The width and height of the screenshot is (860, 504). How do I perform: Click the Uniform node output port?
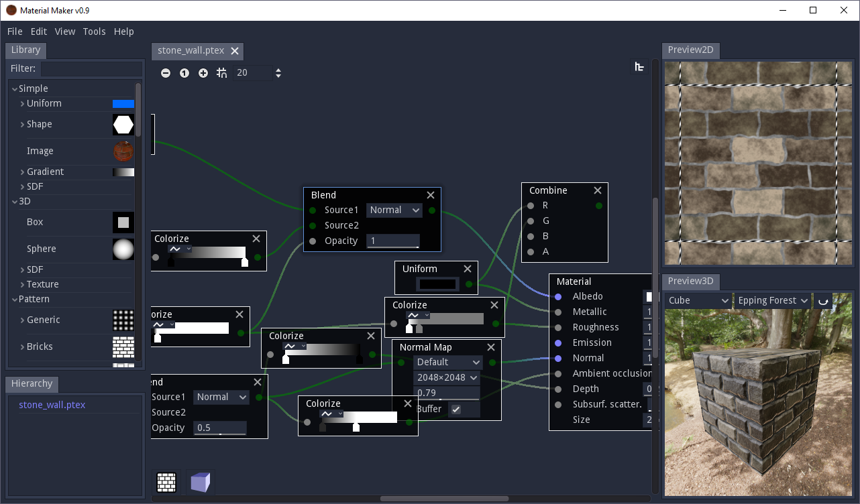[469, 284]
